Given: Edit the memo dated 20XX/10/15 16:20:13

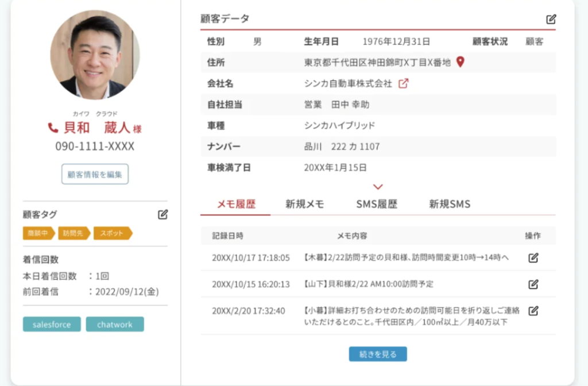Looking at the screenshot, I should (x=533, y=284).
